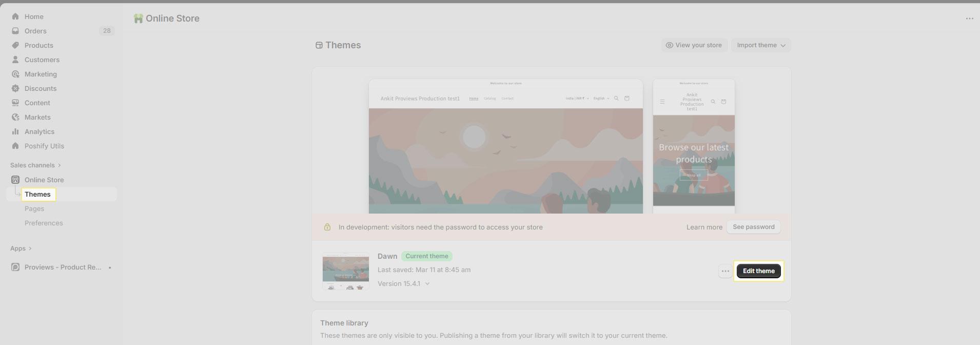Click the Orders inbox icon
The width and height of the screenshot is (980, 345).
point(15,31)
